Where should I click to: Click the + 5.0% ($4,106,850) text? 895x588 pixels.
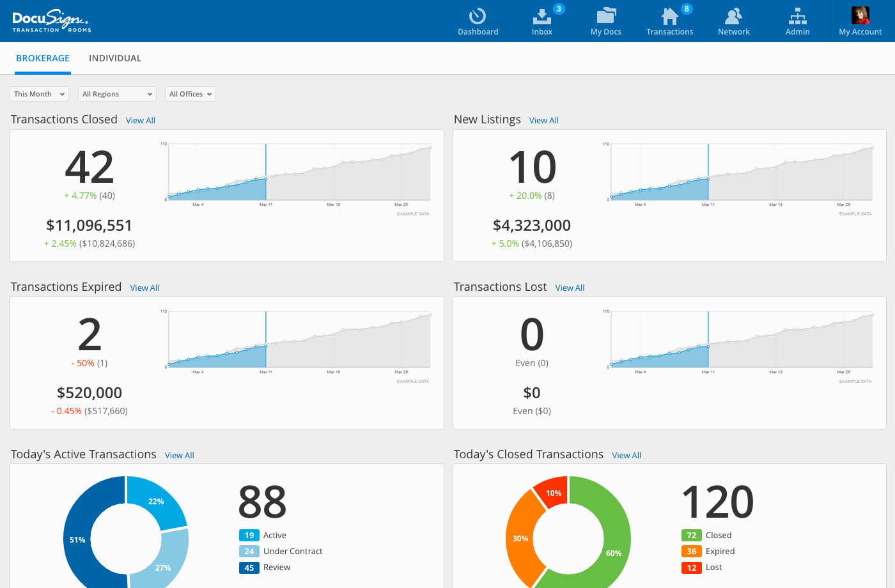click(x=532, y=244)
